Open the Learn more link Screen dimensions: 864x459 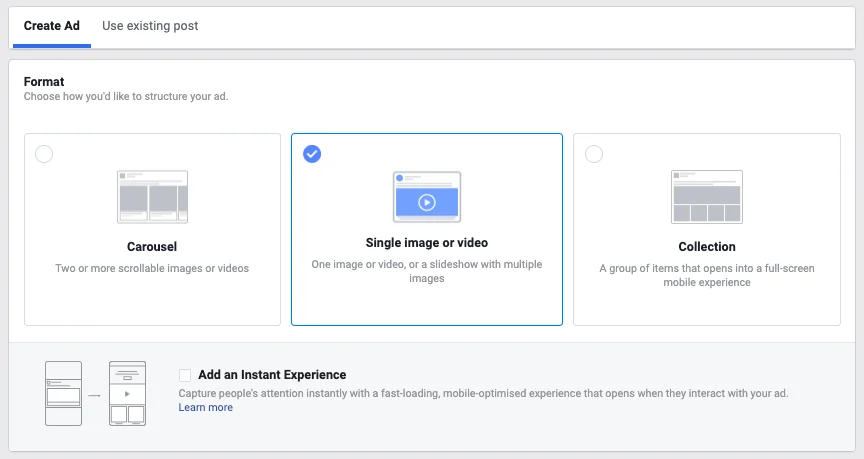pyautogui.click(x=205, y=407)
